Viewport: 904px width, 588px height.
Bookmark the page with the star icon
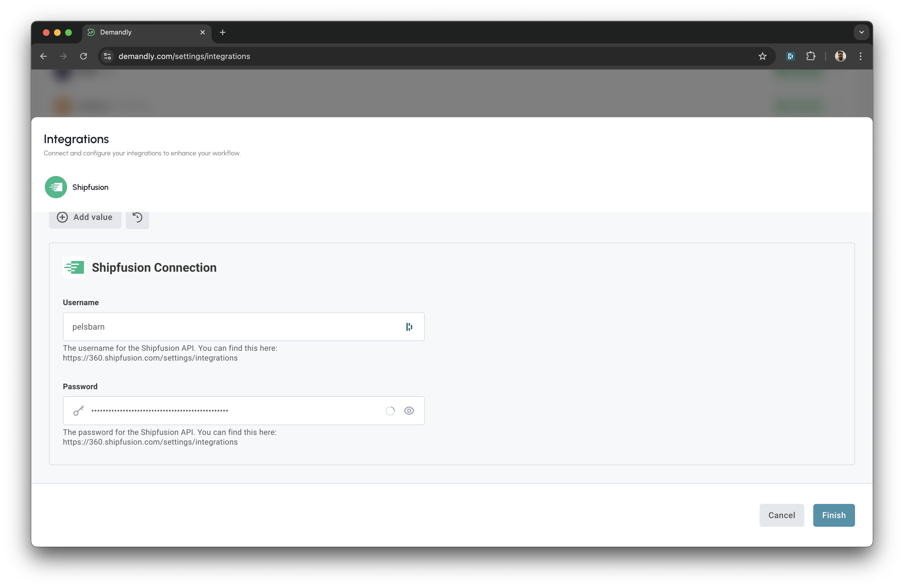763,56
